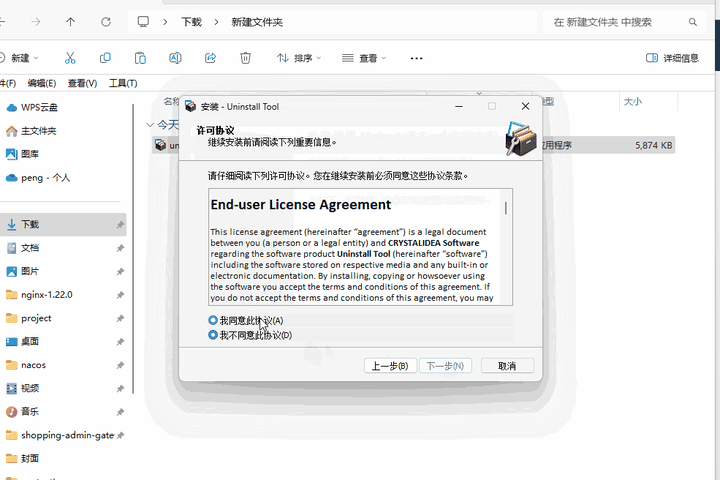This screenshot has height=480, width=720.
Task: Open the View (查看) dropdown
Action: (x=364, y=58)
